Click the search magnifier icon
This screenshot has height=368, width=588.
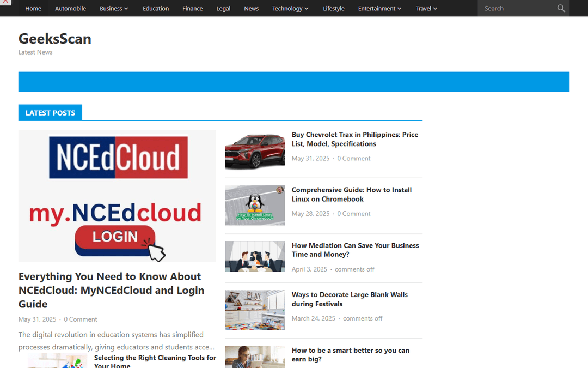(561, 8)
